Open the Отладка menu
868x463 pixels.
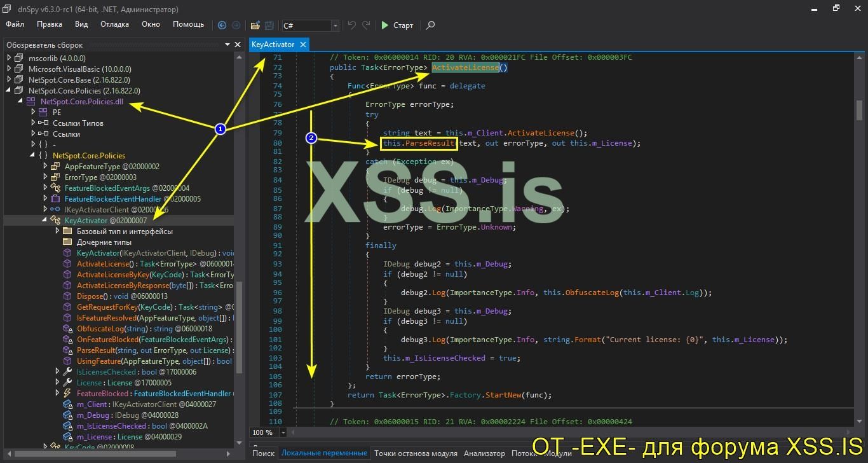point(114,24)
